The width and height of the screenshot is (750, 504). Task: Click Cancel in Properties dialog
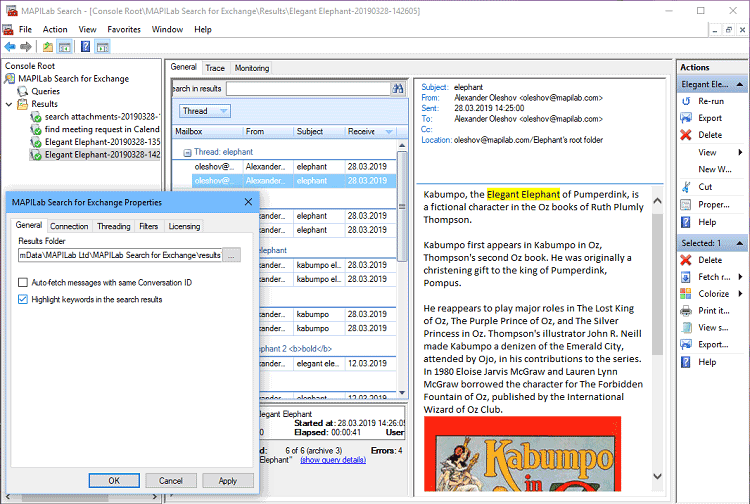[x=171, y=481]
